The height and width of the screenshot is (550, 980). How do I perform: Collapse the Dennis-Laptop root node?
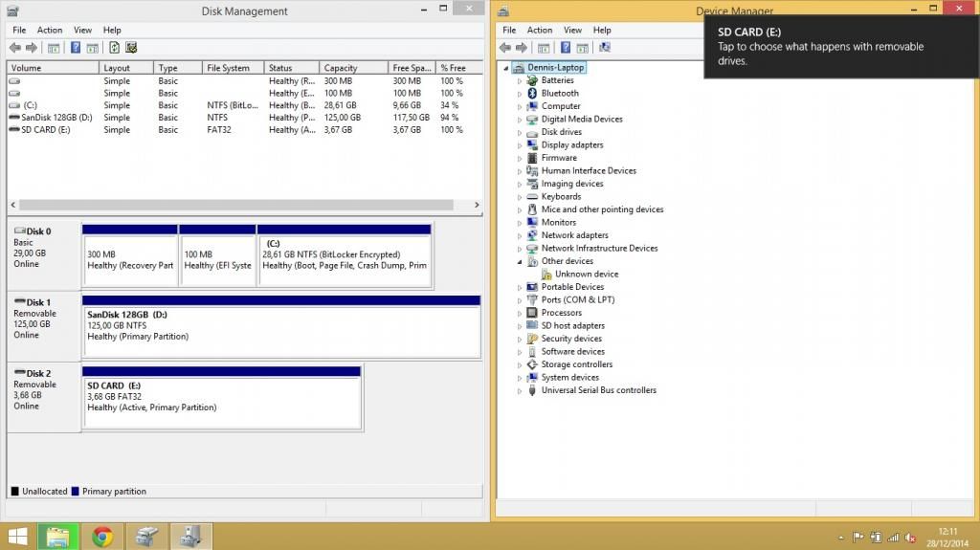[505, 68]
